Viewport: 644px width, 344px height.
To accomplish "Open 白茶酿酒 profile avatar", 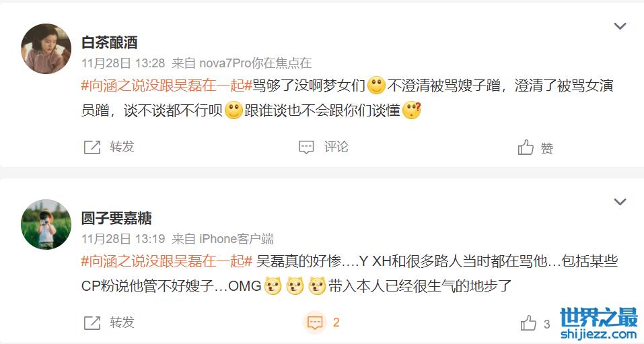I will [x=46, y=48].
